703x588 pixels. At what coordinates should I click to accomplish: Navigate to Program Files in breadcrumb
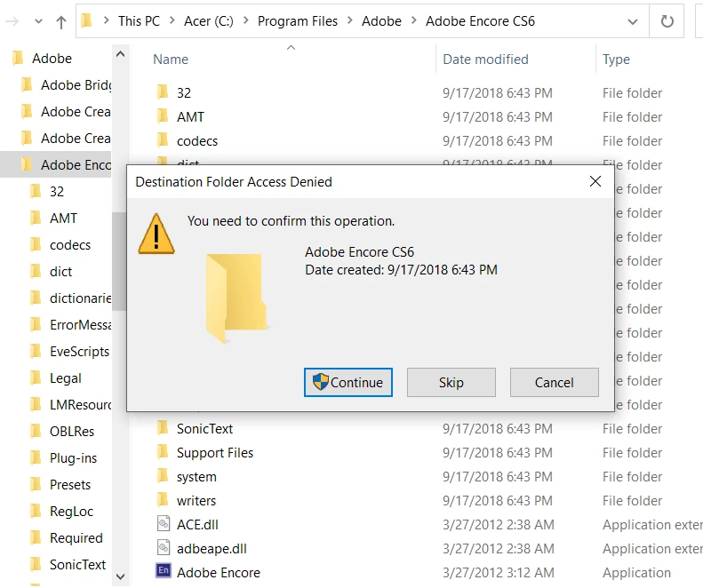coord(297,21)
